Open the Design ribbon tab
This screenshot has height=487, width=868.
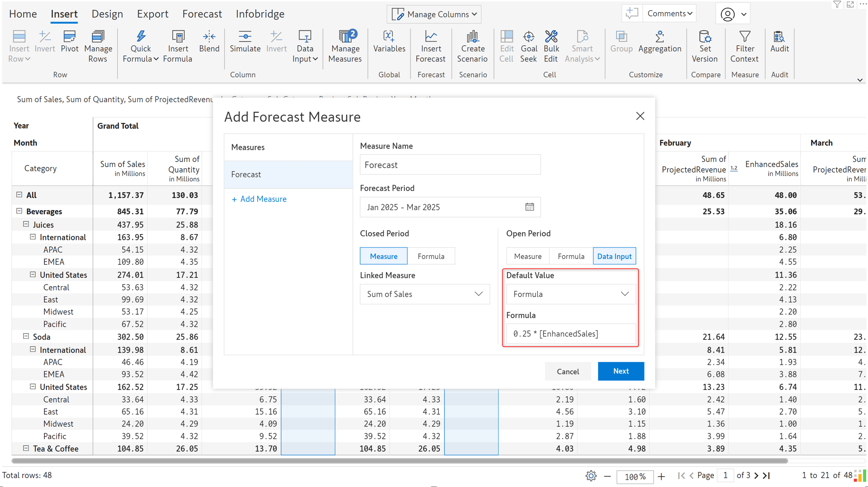coord(107,14)
